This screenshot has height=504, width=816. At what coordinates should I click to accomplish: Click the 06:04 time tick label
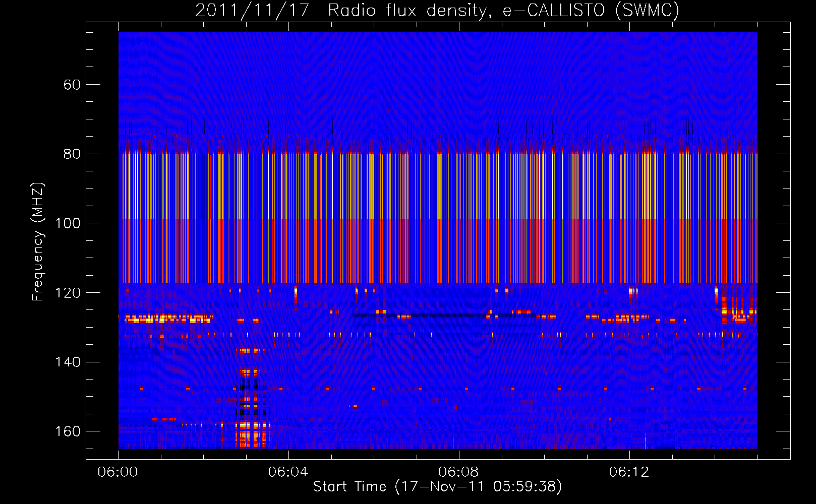click(288, 472)
